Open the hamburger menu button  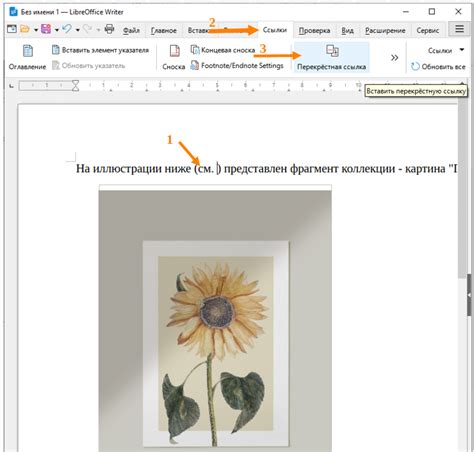(460, 29)
